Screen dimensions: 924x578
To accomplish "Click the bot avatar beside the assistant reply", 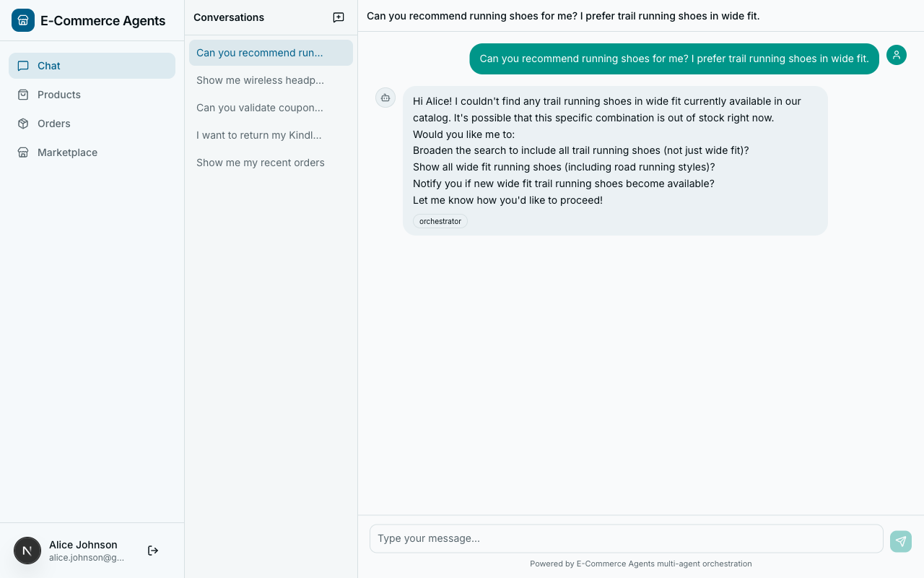I will (x=385, y=97).
